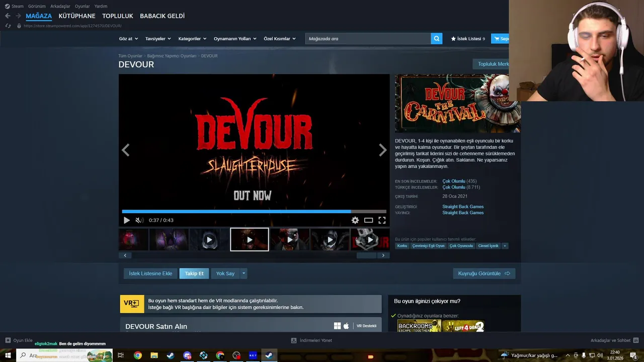
Task: Go to previous media with left arrow
Action: click(x=125, y=150)
